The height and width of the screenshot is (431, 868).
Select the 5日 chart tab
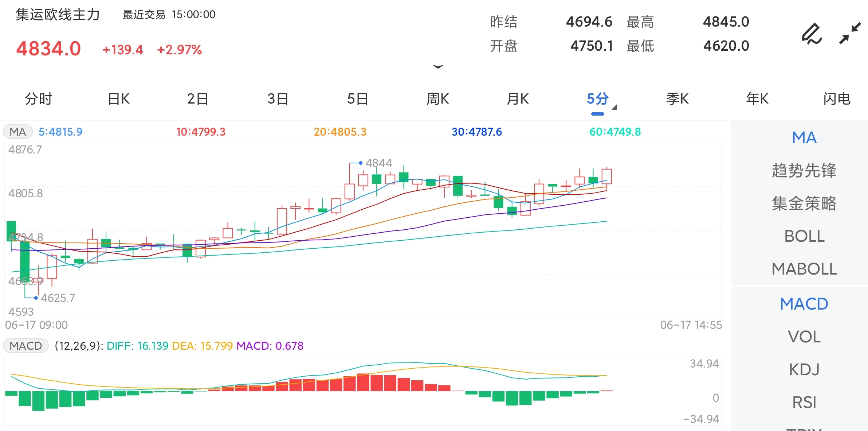(x=358, y=99)
